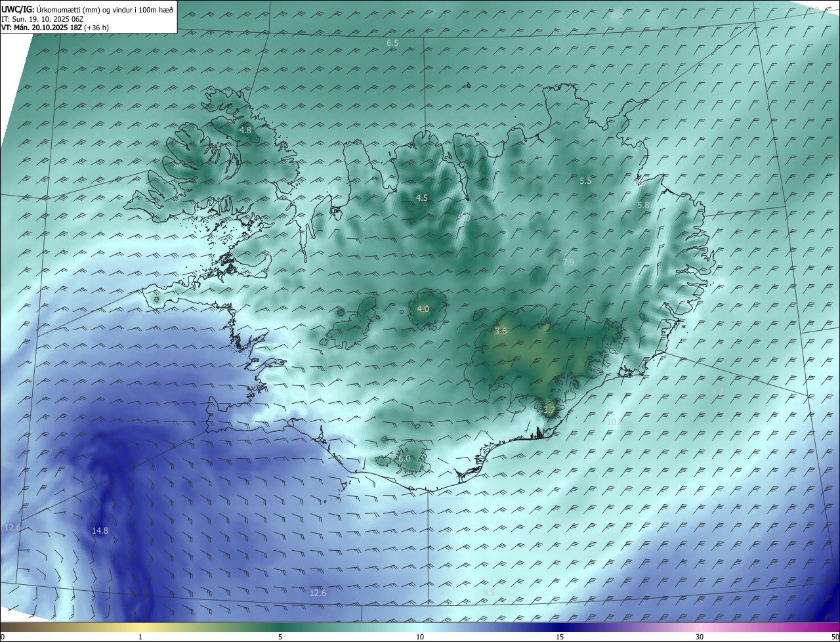Image resolution: width=840 pixels, height=642 pixels.
Task: Click the 6.5 value north of Iceland
Action: click(x=392, y=43)
